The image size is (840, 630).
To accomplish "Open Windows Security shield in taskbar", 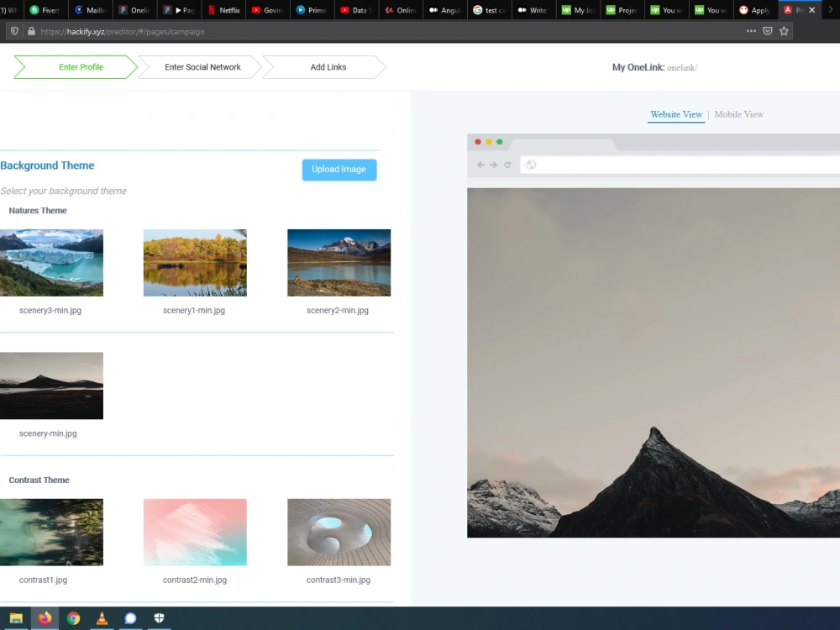I will [x=159, y=618].
